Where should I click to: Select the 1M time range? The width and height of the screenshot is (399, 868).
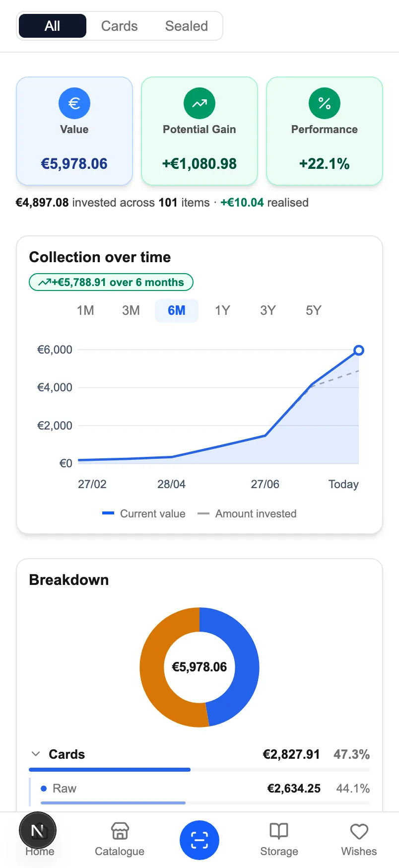[85, 310]
